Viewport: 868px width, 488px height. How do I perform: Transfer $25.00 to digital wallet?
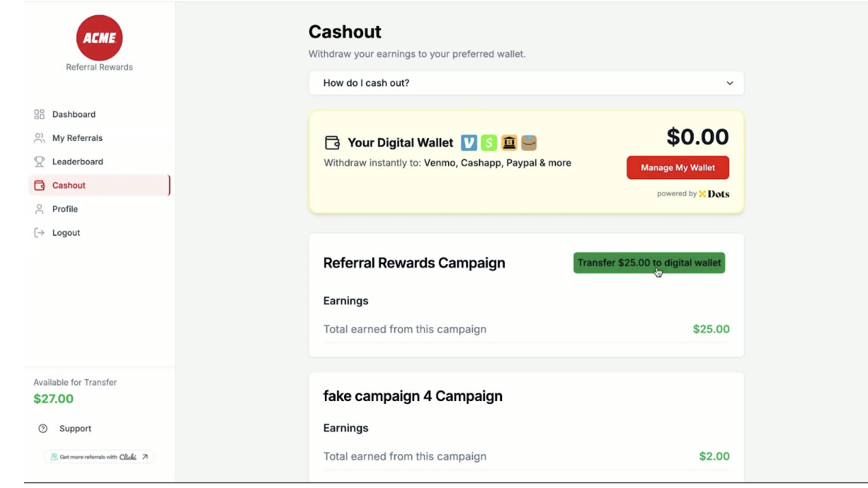648,263
